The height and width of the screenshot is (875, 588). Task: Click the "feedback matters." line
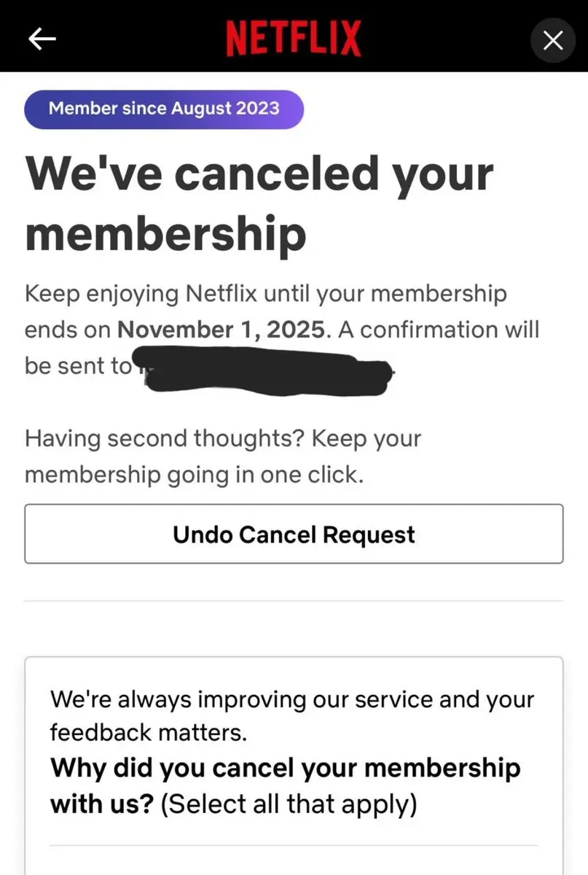coord(149,733)
